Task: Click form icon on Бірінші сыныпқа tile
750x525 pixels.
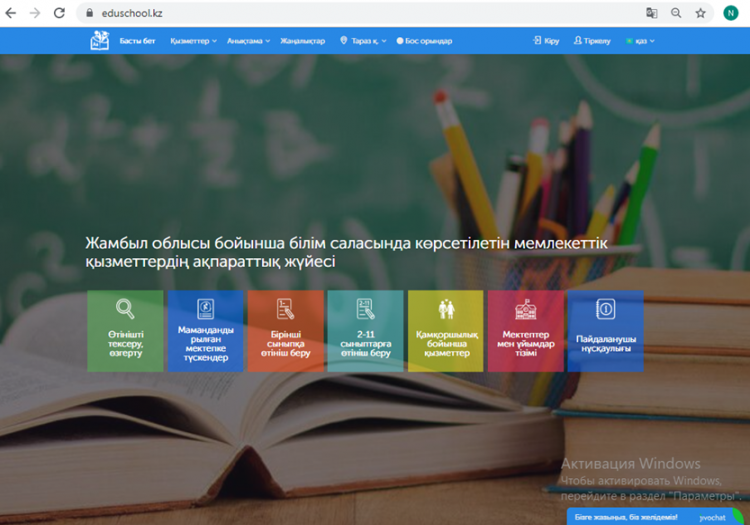Action: [x=286, y=309]
